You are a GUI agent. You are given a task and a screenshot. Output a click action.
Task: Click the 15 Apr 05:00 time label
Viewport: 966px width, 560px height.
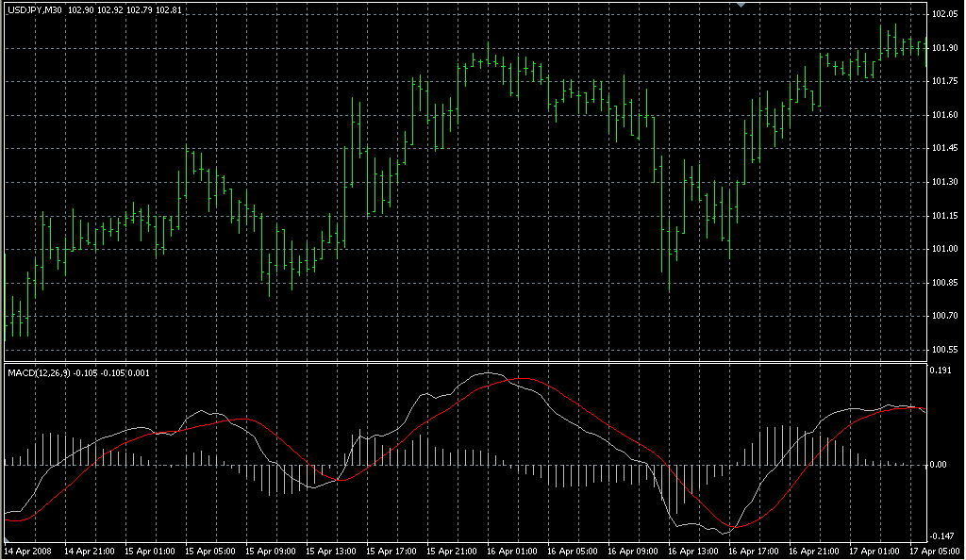click(x=208, y=551)
